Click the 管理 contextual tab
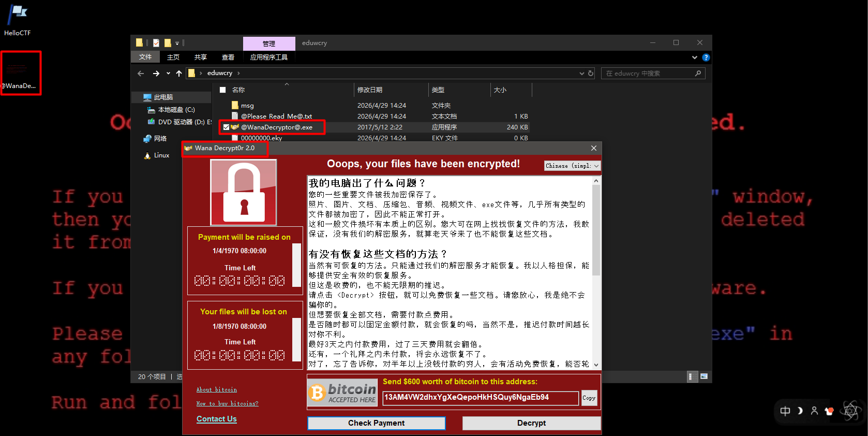The width and height of the screenshot is (868, 436). pos(269,43)
